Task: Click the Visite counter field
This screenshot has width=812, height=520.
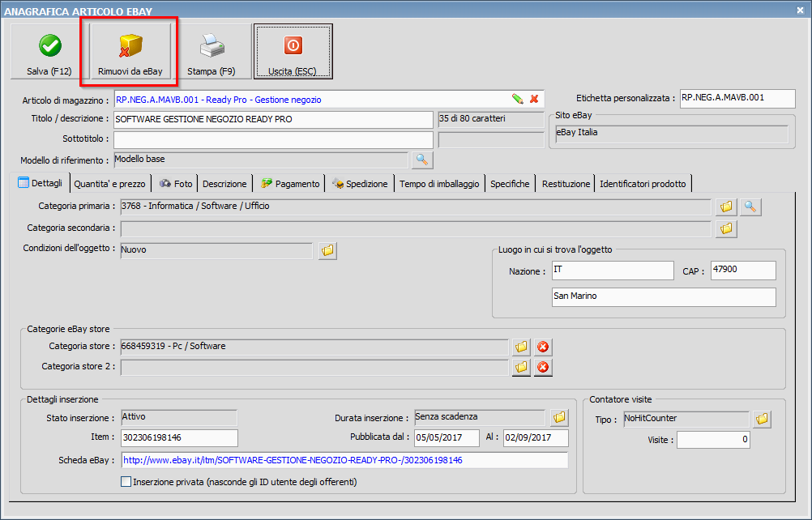Action: coord(713,440)
